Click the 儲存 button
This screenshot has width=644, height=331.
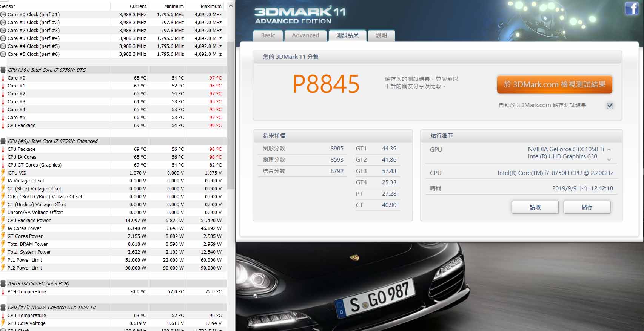point(587,207)
